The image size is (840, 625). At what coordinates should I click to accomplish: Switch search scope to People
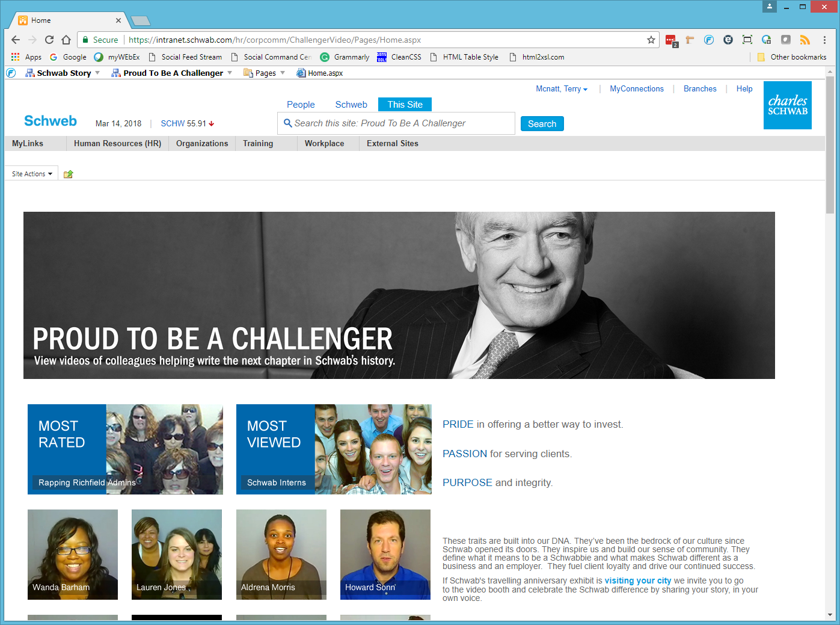(301, 104)
